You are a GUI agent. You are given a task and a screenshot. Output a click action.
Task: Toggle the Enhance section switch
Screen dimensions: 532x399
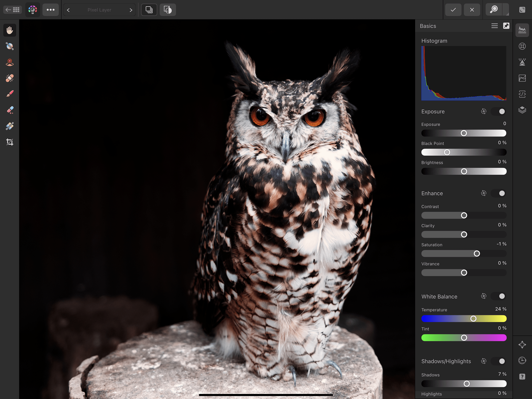tap(499, 193)
